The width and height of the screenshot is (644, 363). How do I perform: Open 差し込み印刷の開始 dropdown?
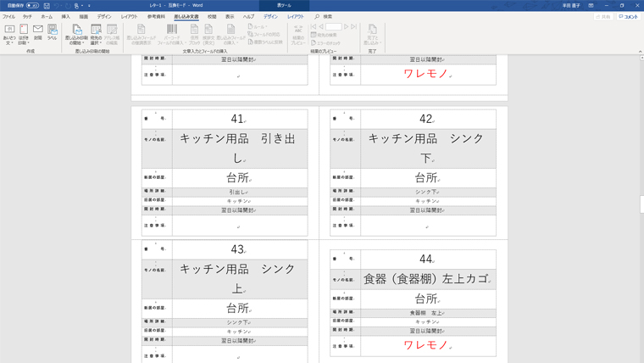[x=76, y=34]
